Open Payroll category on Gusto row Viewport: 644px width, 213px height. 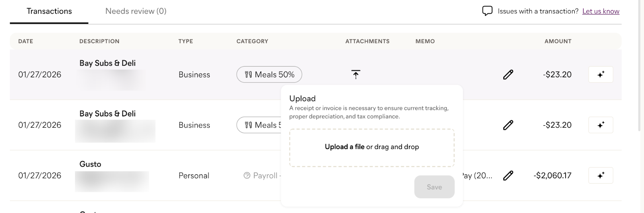[x=262, y=176]
